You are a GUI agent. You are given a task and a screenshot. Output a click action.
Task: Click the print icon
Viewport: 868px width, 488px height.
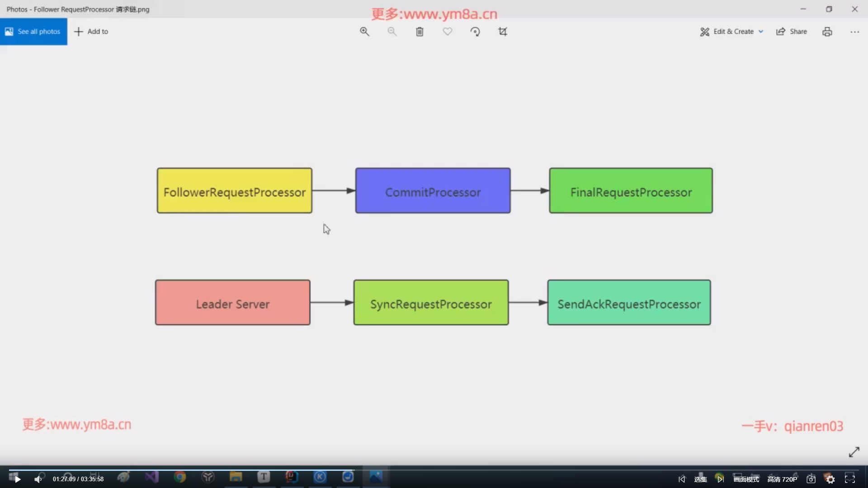click(827, 32)
